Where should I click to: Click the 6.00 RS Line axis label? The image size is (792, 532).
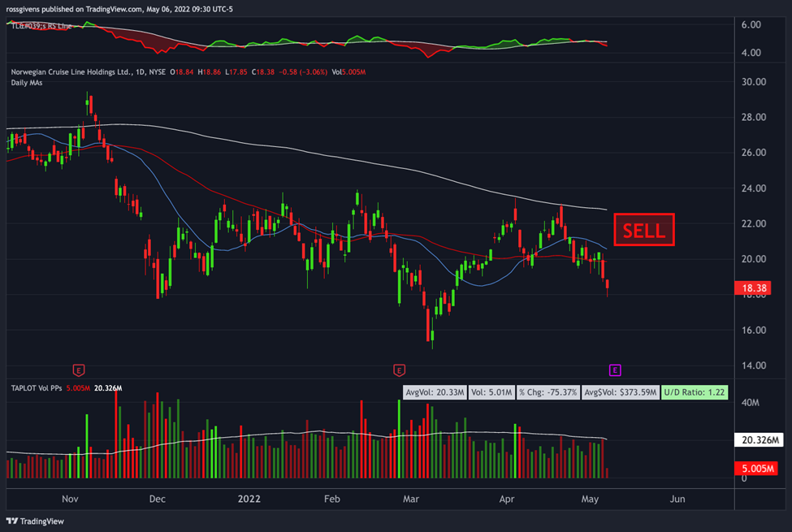tap(751, 24)
